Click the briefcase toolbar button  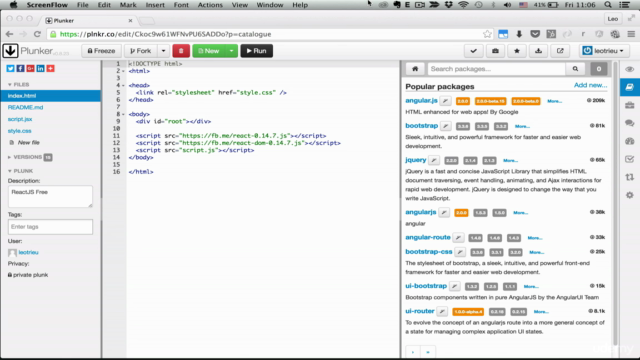pos(495,51)
